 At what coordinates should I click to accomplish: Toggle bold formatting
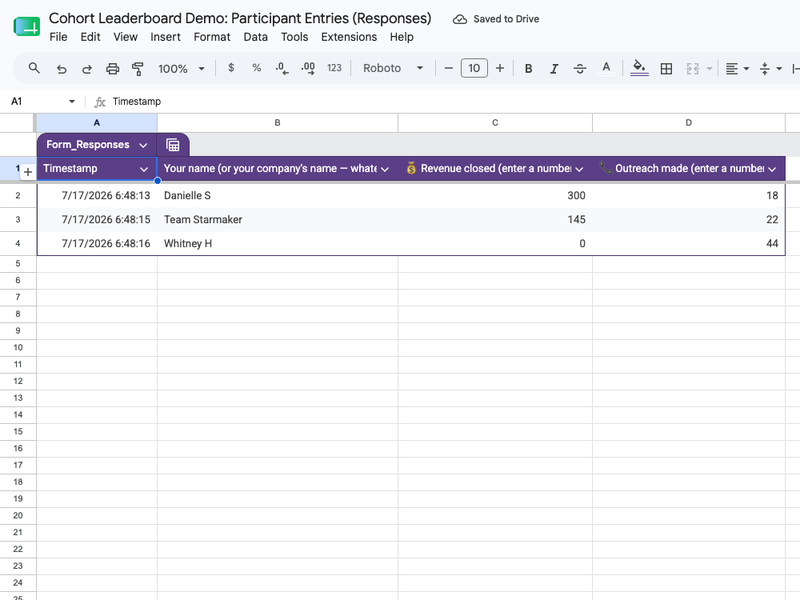(x=529, y=68)
